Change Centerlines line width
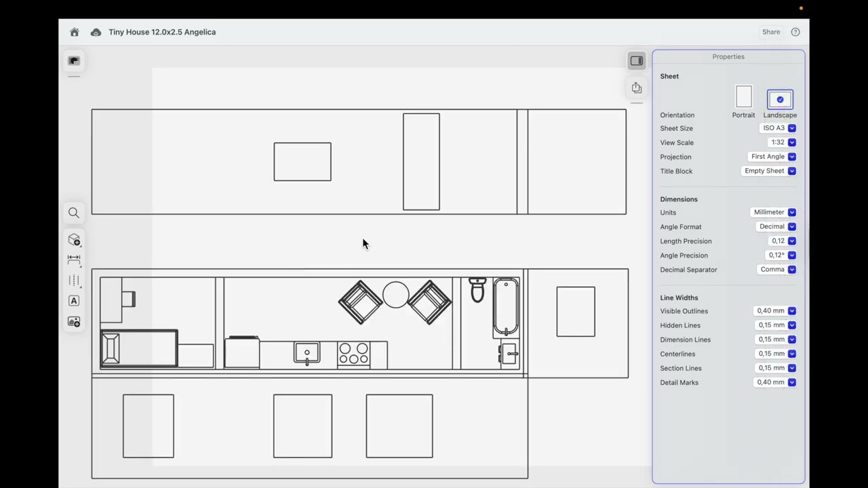 (x=775, y=353)
